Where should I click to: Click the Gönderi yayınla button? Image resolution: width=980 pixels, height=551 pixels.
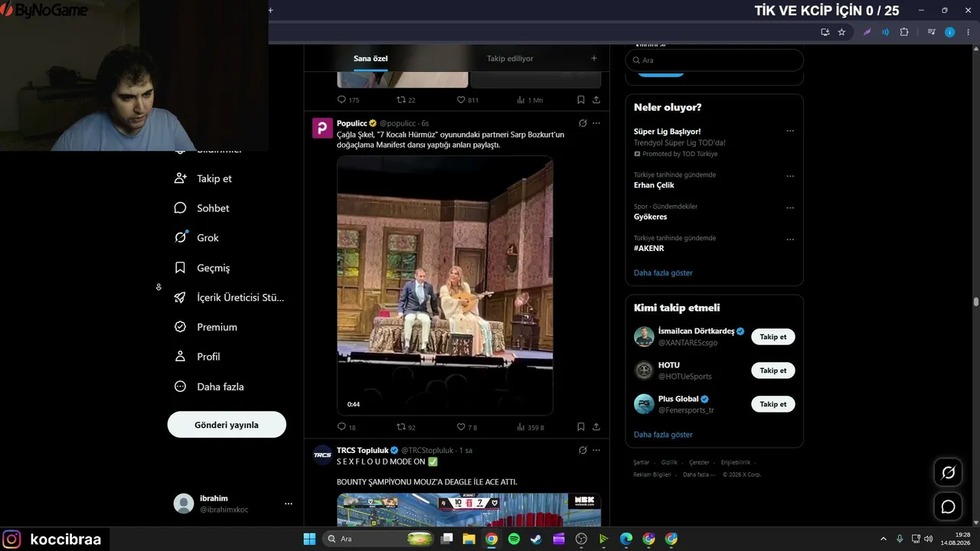click(x=227, y=425)
